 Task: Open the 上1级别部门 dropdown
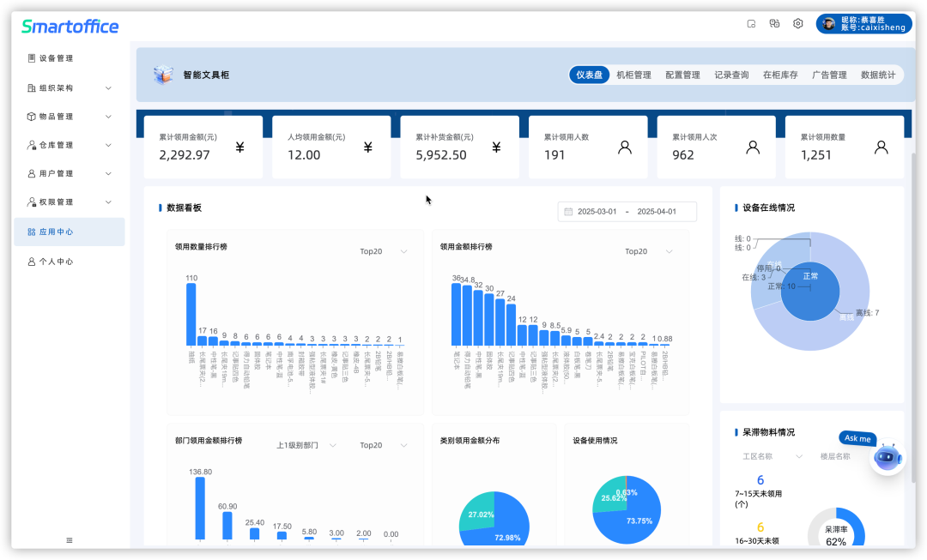(306, 445)
